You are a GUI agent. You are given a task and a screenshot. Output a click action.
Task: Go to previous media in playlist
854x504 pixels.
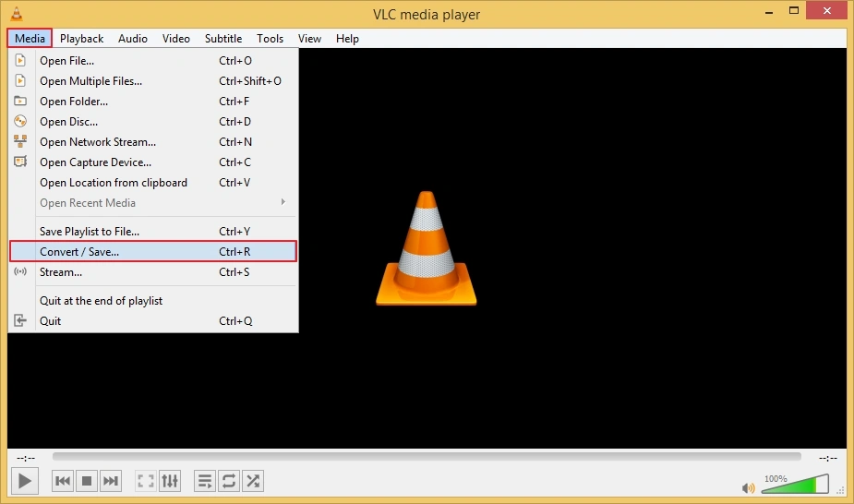(63, 481)
